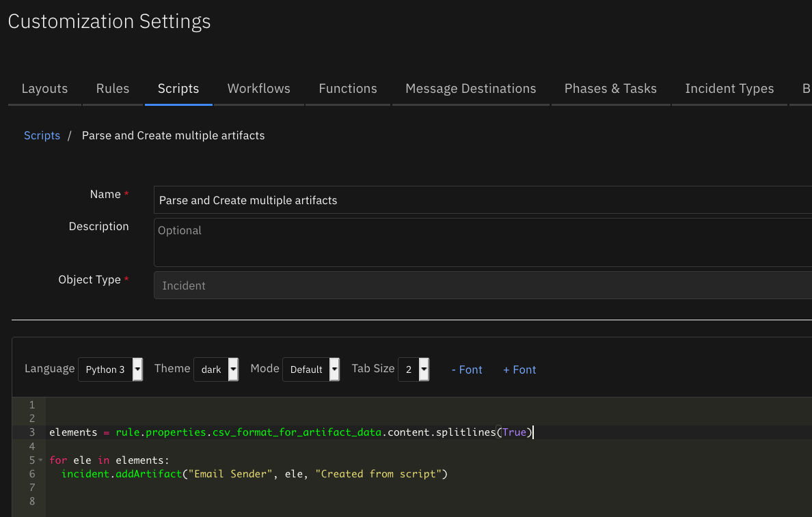Select the Scripts tab

[x=178, y=89]
